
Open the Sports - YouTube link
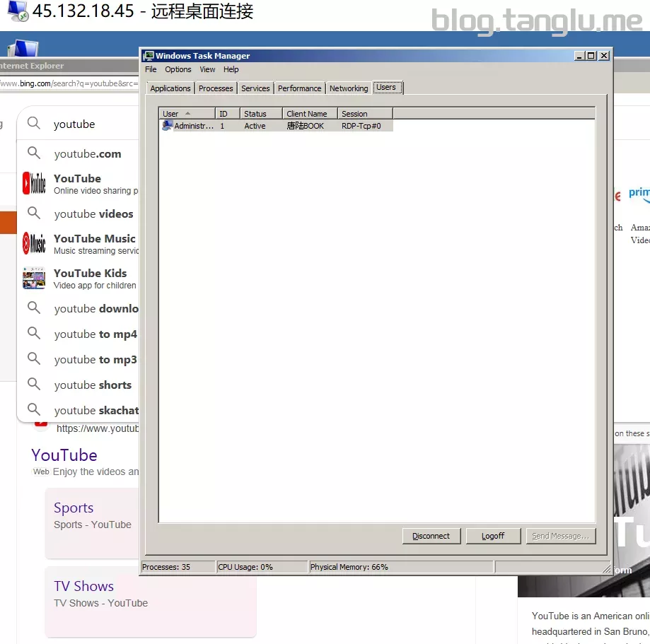[74, 508]
